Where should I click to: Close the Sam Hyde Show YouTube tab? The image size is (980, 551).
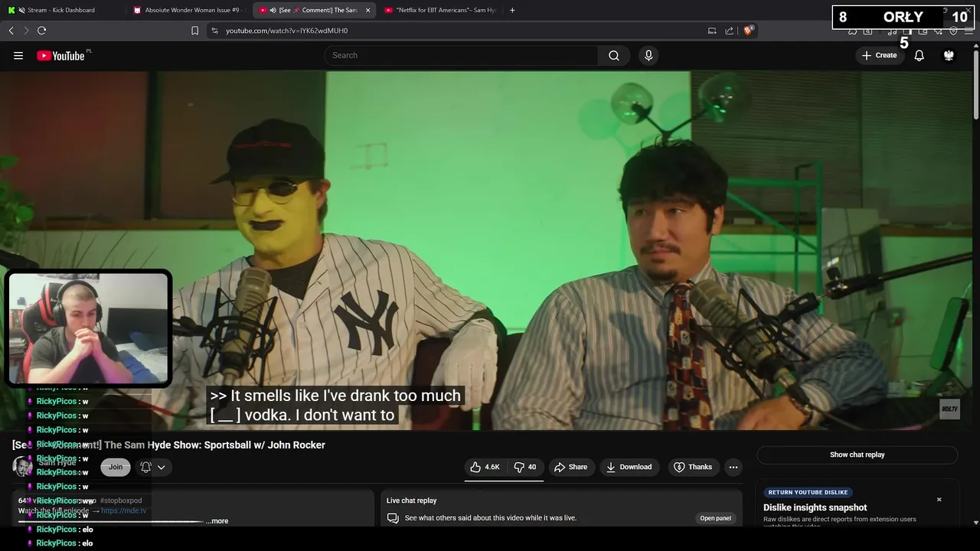coord(367,10)
